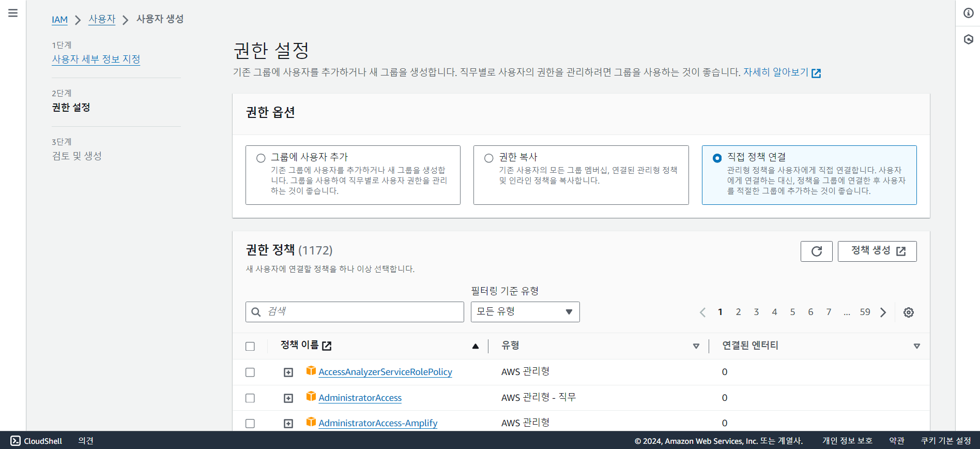The height and width of the screenshot is (449, 980).
Task: Open AdministratorAccess-Amplify policy link
Action: pos(378,423)
